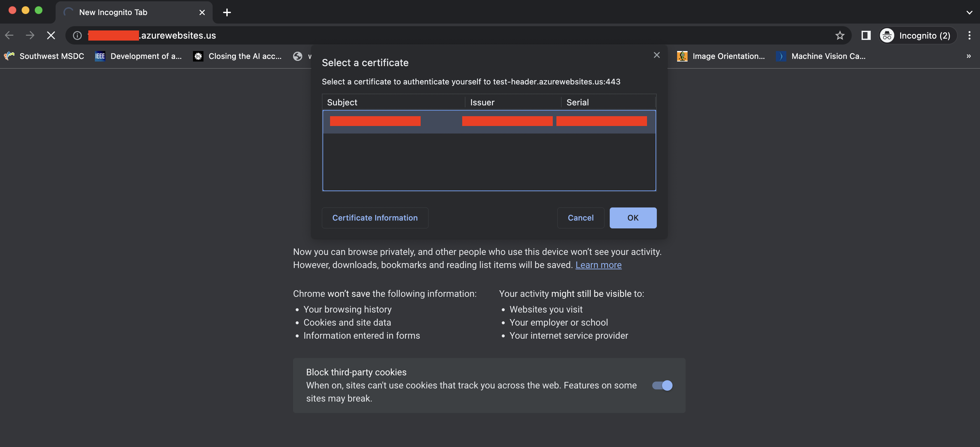
Task: Stop page loading with the X icon
Action: (51, 35)
